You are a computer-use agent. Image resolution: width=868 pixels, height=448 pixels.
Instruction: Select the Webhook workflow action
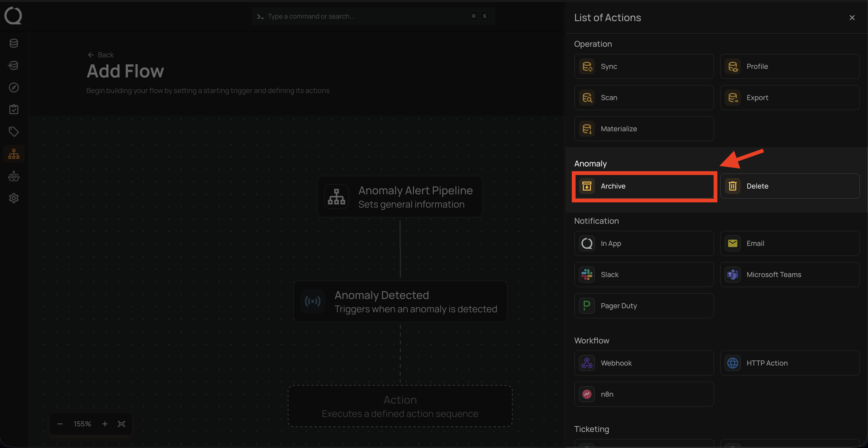(x=644, y=363)
